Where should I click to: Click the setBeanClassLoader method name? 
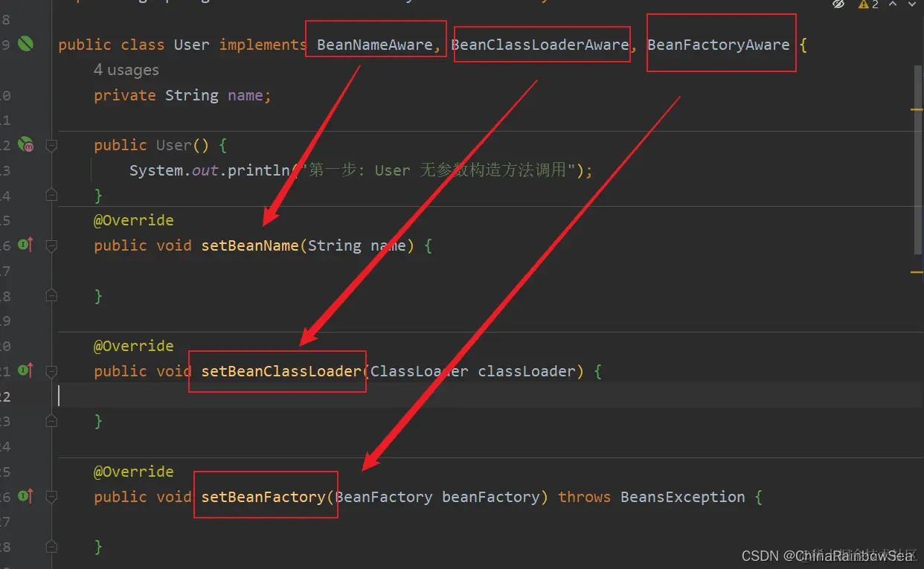coord(281,371)
